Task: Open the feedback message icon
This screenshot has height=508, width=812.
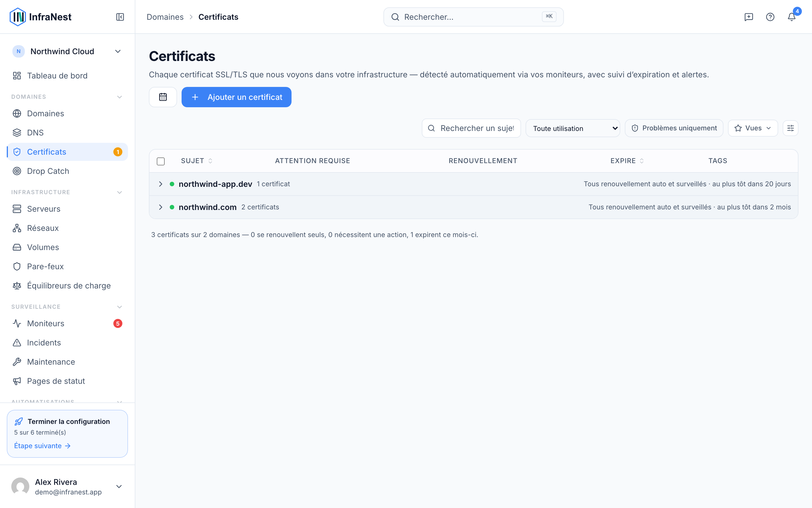Action: tap(749, 17)
